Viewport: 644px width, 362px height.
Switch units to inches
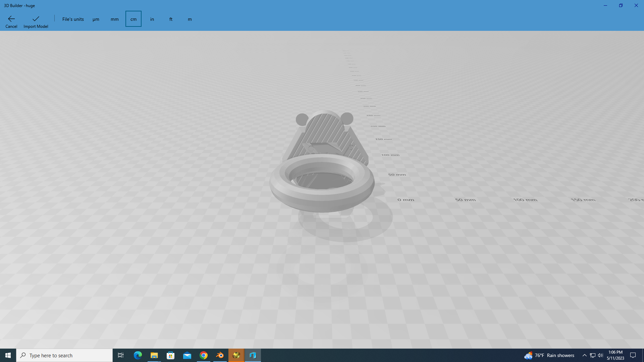[152, 19]
